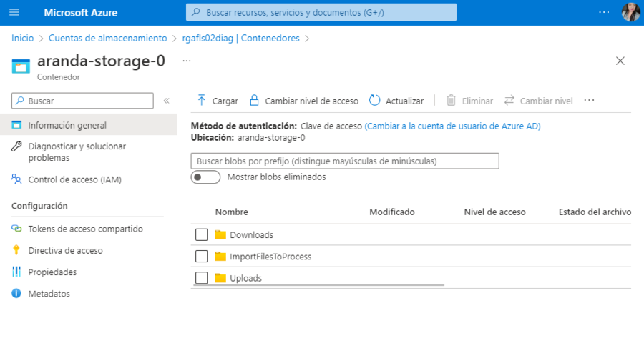Focus the sidebar Buscar search field
This screenshot has width=644, height=338.
(82, 101)
